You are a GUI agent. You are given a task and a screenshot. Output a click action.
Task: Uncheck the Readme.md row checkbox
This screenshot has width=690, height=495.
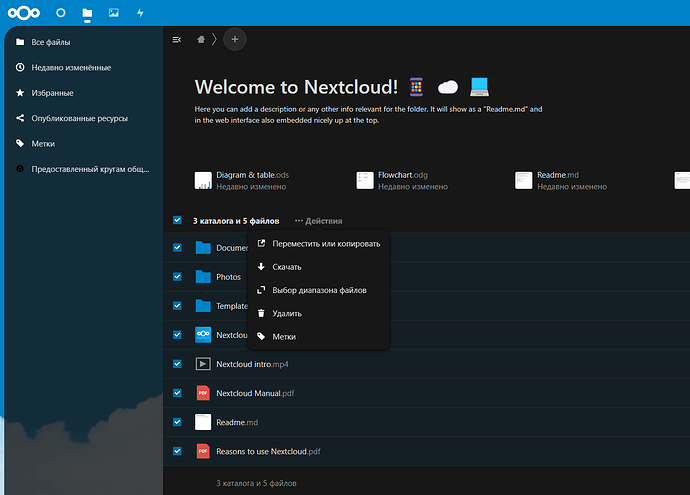tap(177, 422)
